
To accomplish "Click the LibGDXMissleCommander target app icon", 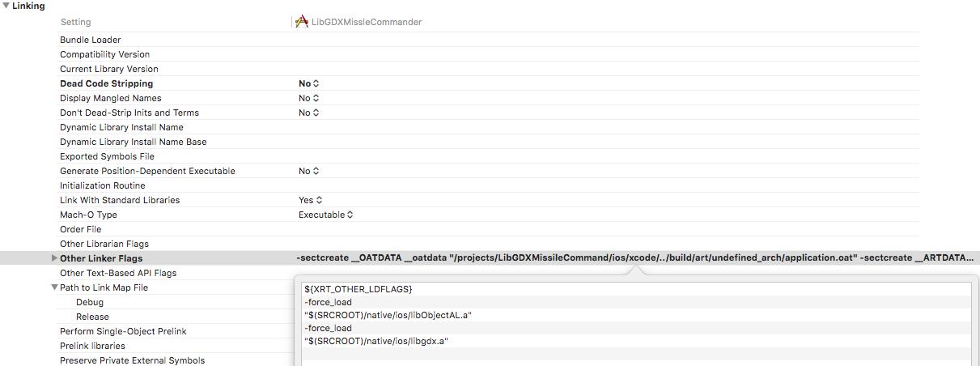I will tap(302, 22).
